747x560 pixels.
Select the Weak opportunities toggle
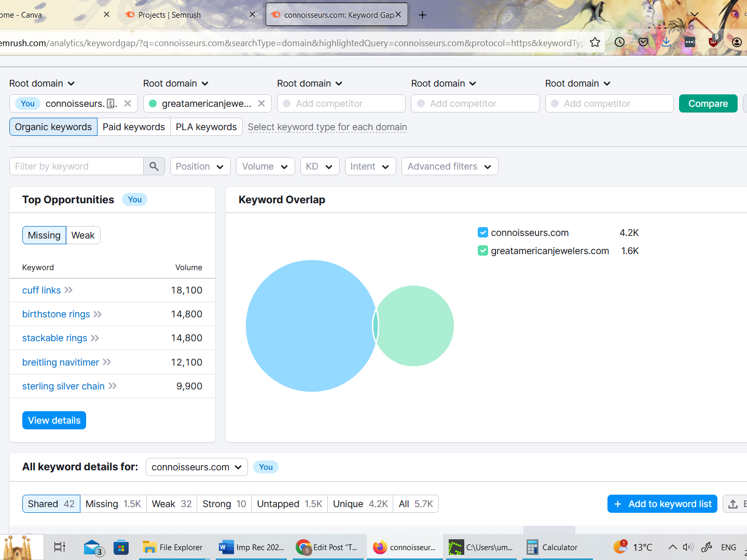(83, 235)
